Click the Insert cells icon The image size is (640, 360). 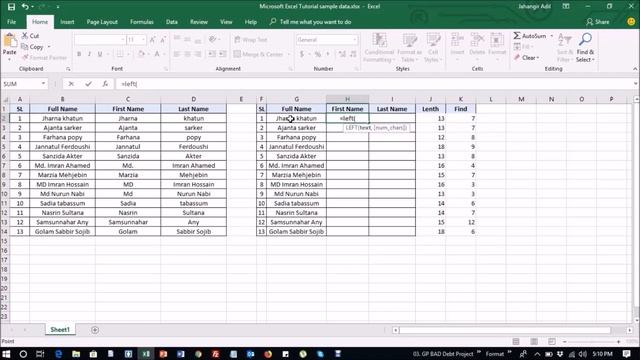[x=457, y=40]
